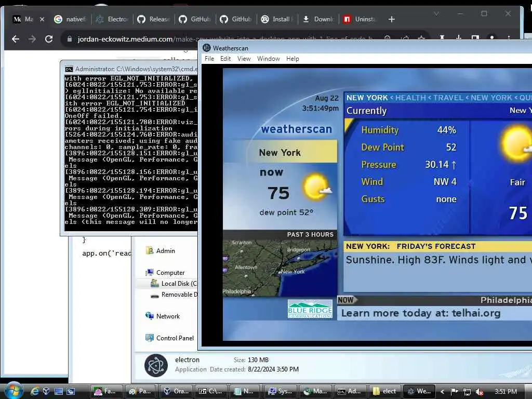Open the browser side panel icon
Image resolution: width=532 pixels, height=399 pixels.
pyautogui.click(x=475, y=38)
